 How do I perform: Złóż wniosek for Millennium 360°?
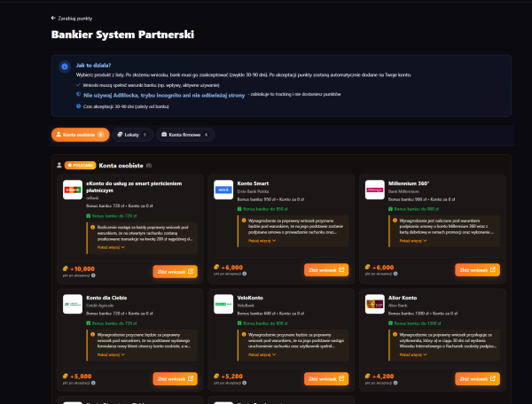click(477, 270)
